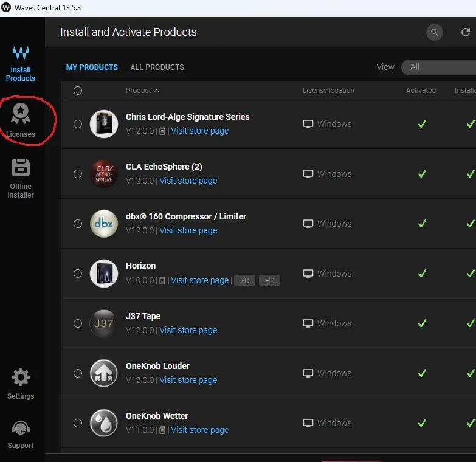Visit store page for CLA EchoSphere
476x462 pixels.
[188, 181]
